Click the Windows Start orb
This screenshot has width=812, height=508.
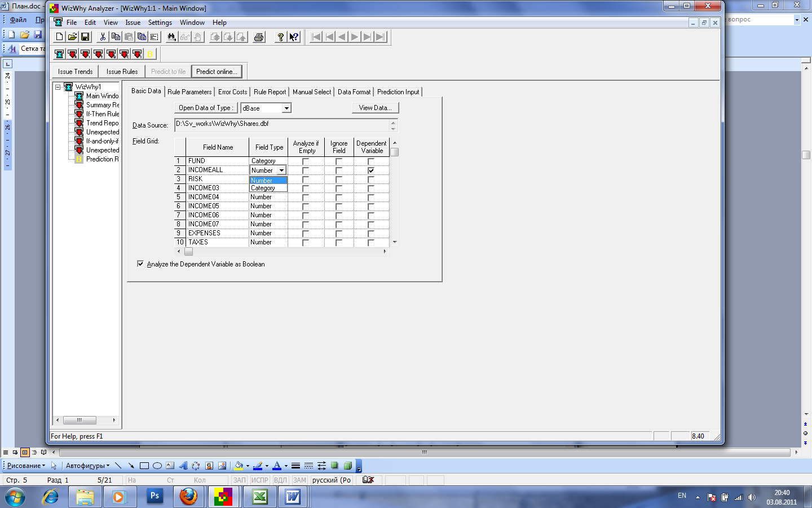(x=15, y=497)
